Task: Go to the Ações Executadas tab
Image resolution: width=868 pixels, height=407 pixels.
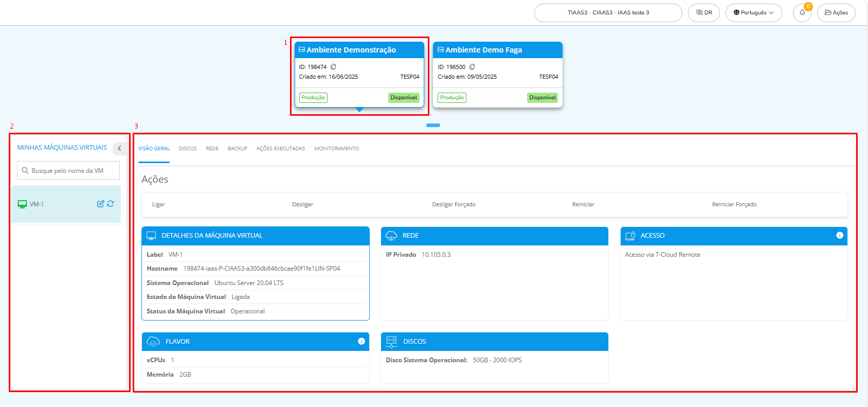Action: pyautogui.click(x=281, y=148)
